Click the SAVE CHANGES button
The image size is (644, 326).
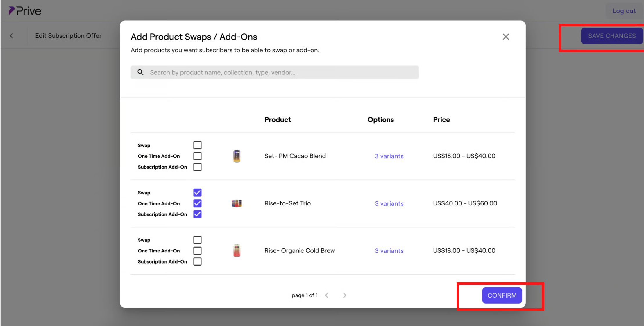(x=612, y=36)
